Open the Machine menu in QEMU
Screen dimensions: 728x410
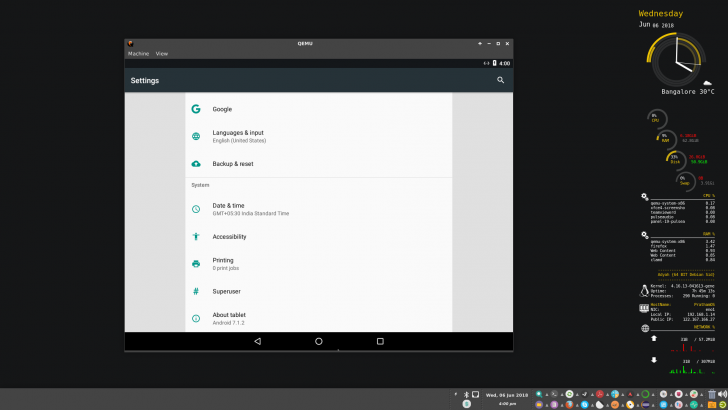coord(137,53)
